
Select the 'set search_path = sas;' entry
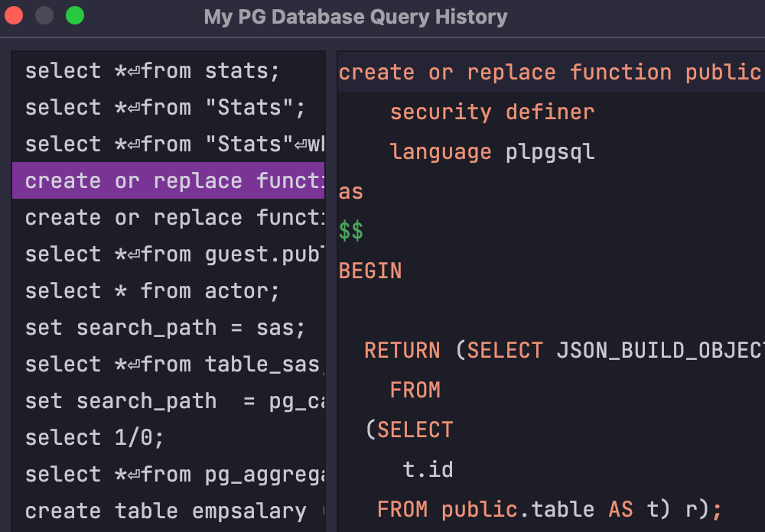coord(165,328)
